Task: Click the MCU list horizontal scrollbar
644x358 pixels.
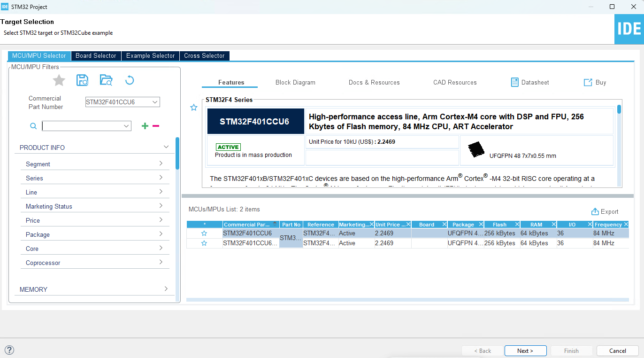Action: pos(407,299)
